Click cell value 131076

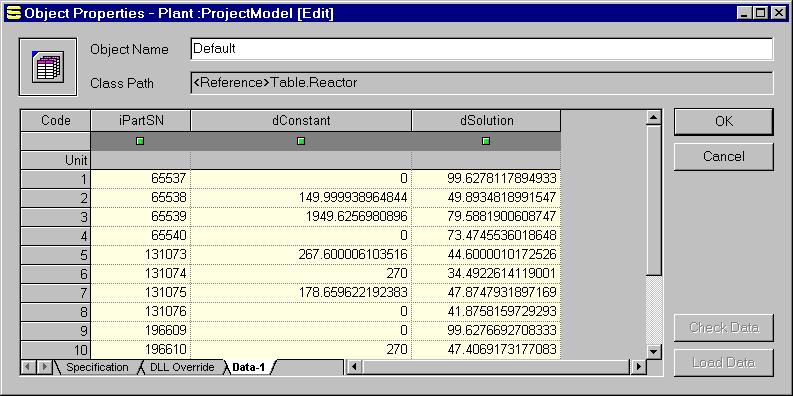[141, 312]
